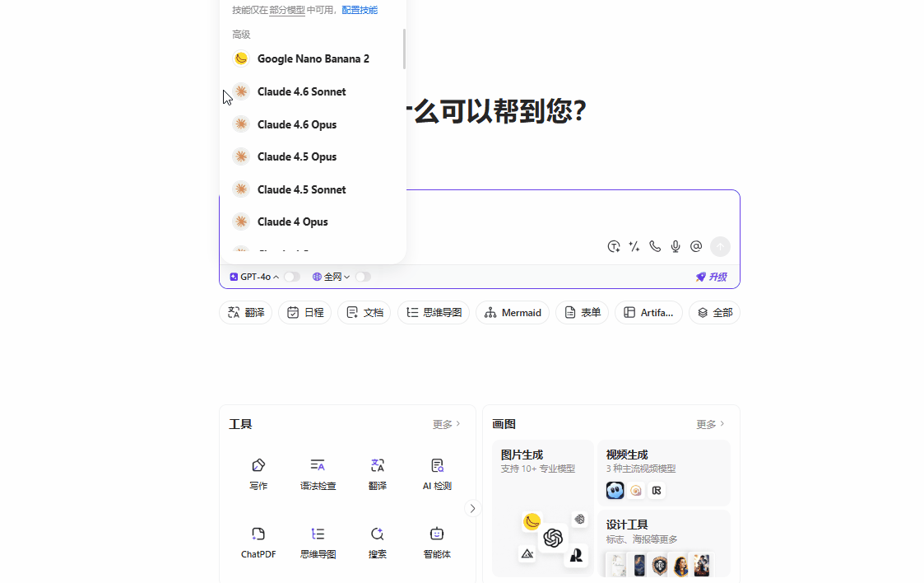Open the 写作 writing tool
The height and width of the screenshot is (583, 924).
click(258, 474)
